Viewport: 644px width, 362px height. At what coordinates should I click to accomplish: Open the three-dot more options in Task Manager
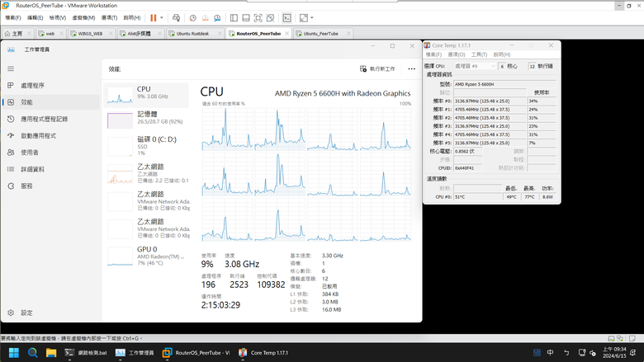[411, 69]
